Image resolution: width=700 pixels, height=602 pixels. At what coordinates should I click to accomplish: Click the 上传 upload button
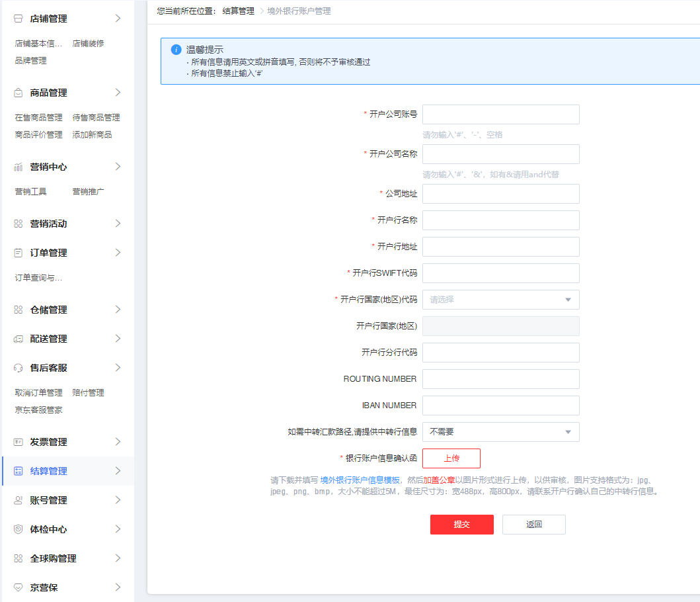(451, 458)
